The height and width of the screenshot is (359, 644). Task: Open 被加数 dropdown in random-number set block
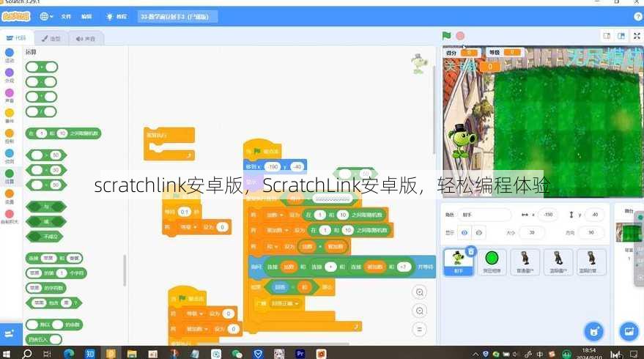[x=277, y=230]
